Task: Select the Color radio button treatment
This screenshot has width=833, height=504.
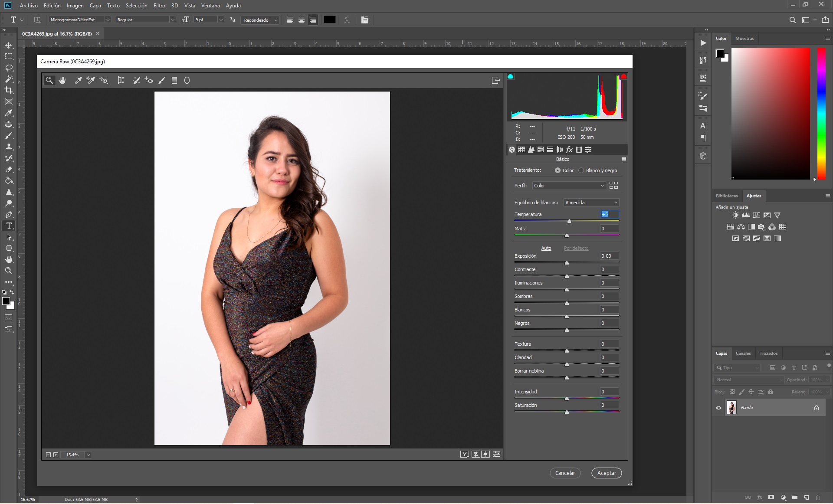Action: [558, 171]
